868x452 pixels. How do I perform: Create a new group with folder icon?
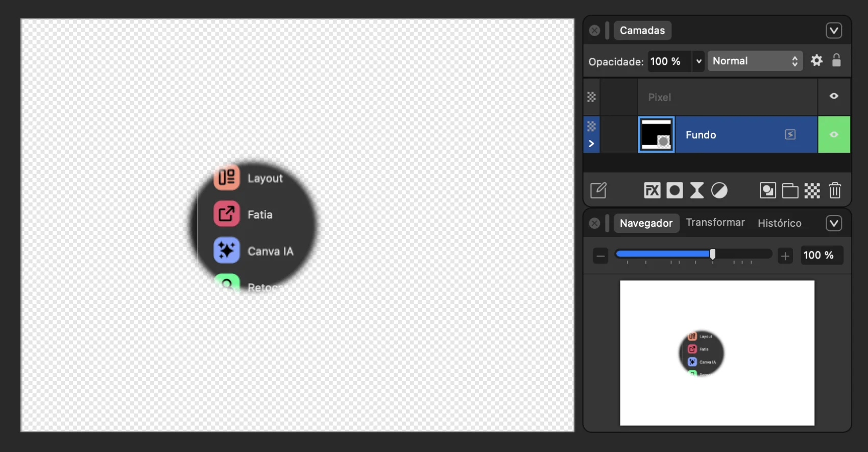click(790, 191)
